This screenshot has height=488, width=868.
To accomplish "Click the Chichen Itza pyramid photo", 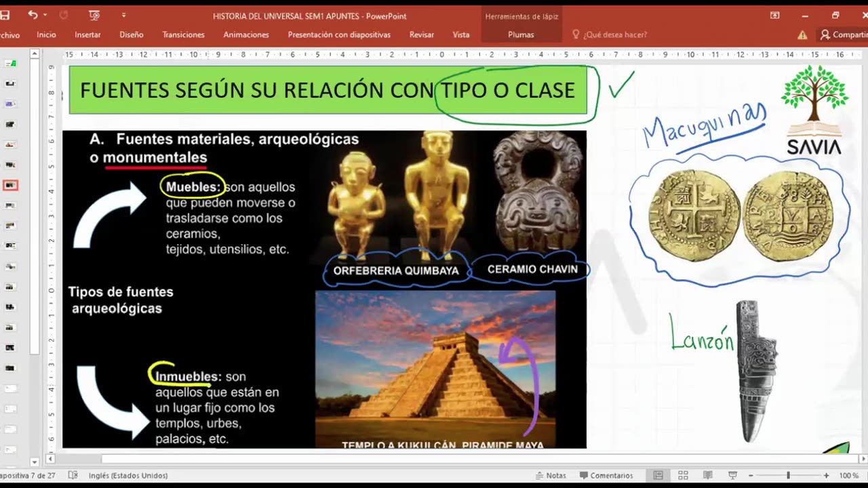I will coord(435,369).
